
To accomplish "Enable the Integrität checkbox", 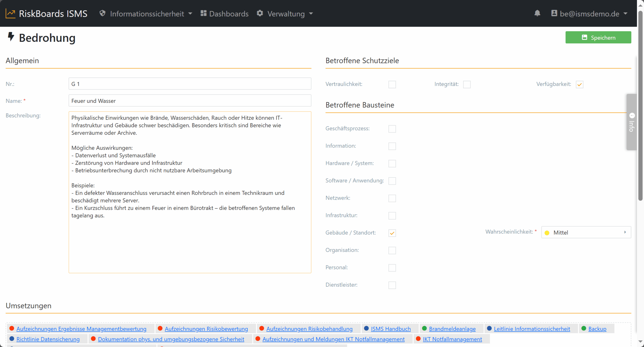I will 467,84.
